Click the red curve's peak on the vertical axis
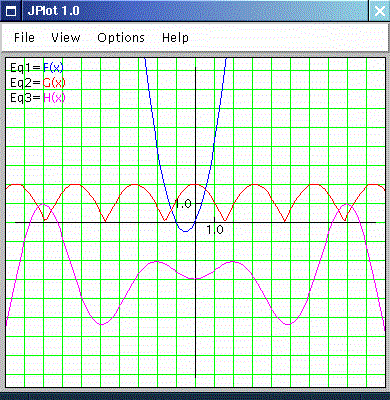Screen dimensions: 390x400 click(x=195, y=184)
